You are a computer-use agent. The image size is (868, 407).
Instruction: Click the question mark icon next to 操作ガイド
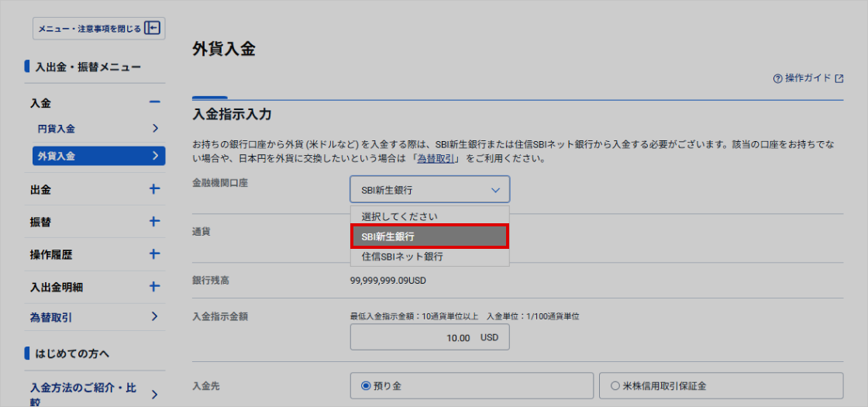tap(777, 78)
